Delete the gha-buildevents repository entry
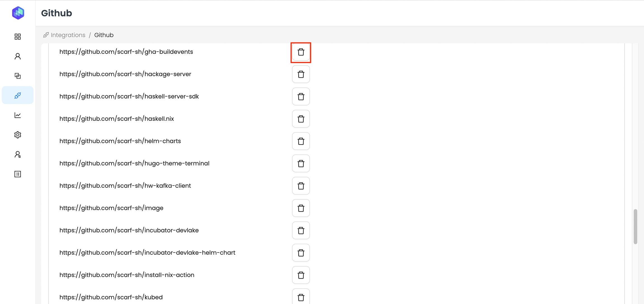The image size is (644, 304). (301, 52)
